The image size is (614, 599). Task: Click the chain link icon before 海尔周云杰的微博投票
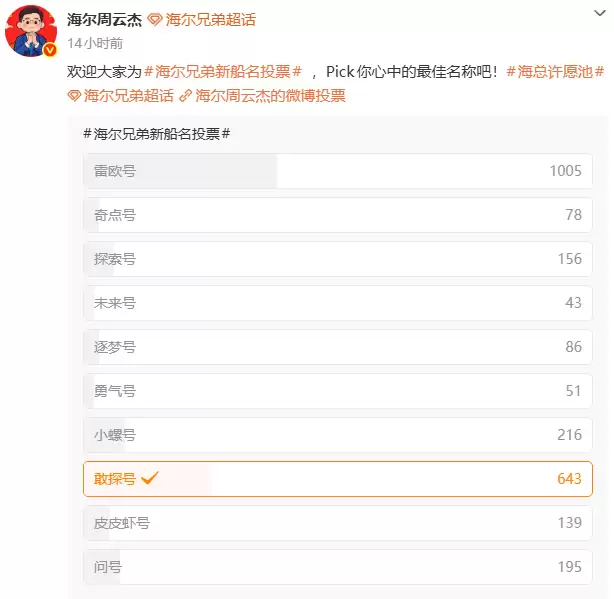tap(184, 96)
